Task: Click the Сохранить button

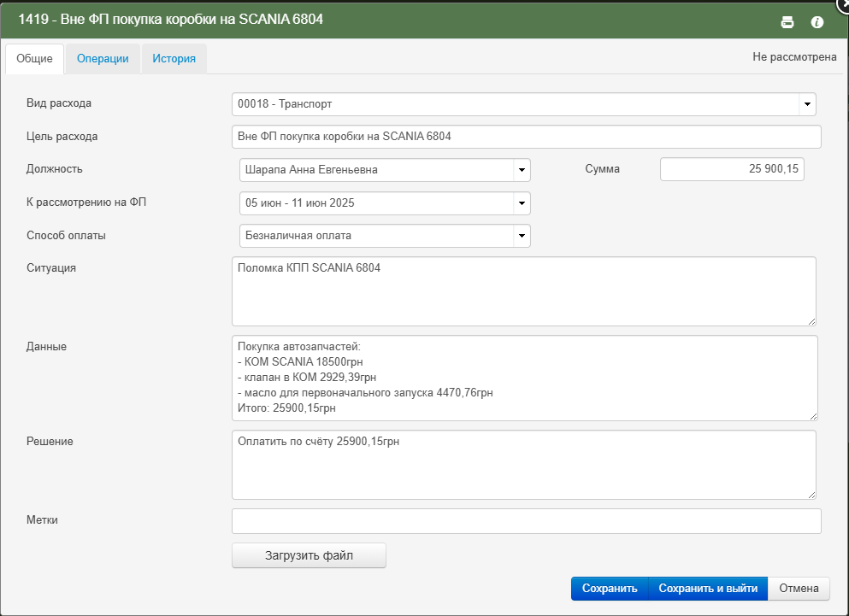Action: 610,589
